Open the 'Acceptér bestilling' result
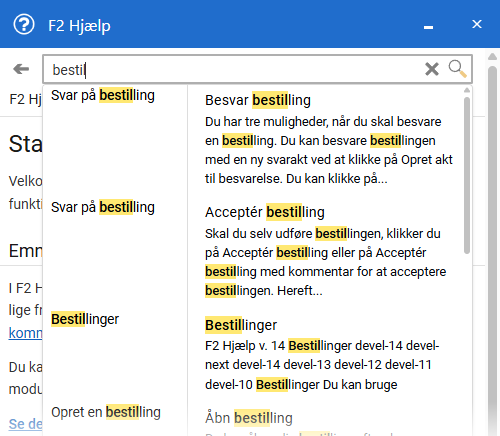 (265, 212)
